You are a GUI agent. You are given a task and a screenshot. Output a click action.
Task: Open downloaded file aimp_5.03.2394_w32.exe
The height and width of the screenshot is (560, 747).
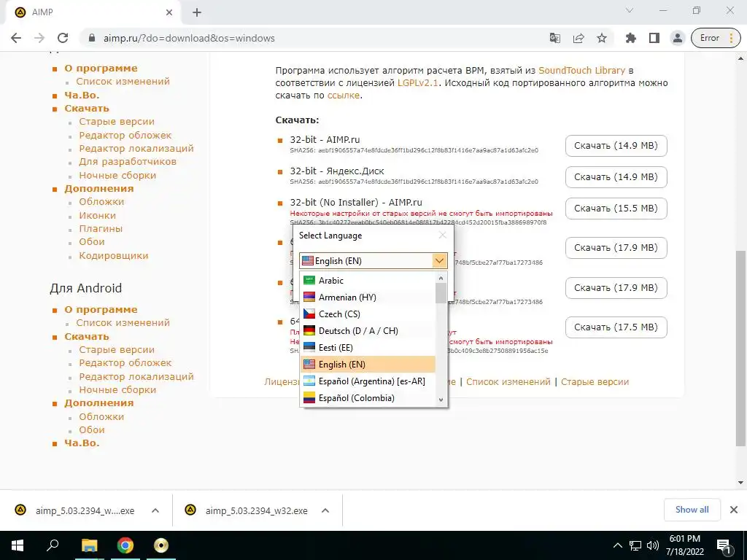[x=256, y=510]
